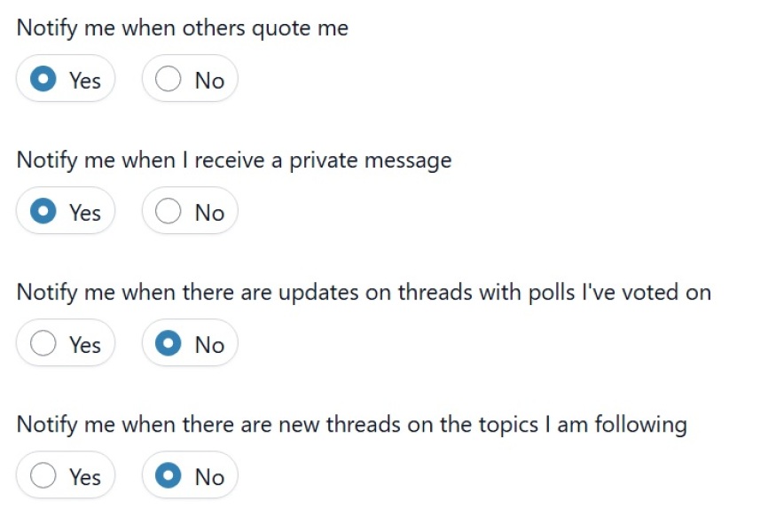Select No for private message notifications
The height and width of the screenshot is (532, 776).
pyautogui.click(x=189, y=211)
